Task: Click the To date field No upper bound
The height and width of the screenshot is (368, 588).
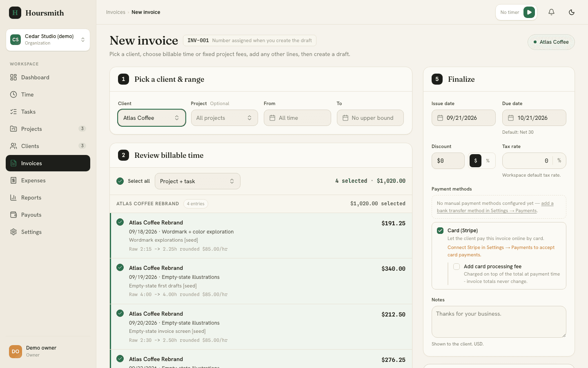Action: pyautogui.click(x=370, y=118)
